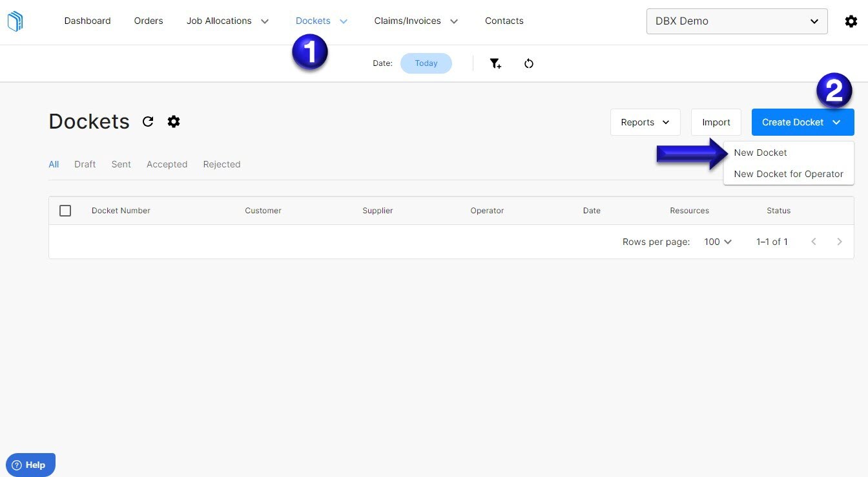Refresh the Dockets list

tap(148, 122)
